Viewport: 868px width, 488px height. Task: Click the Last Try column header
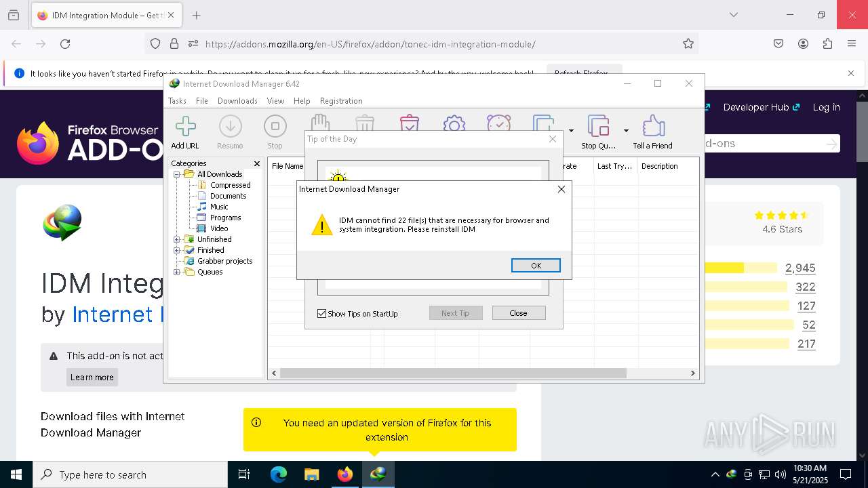click(x=614, y=166)
